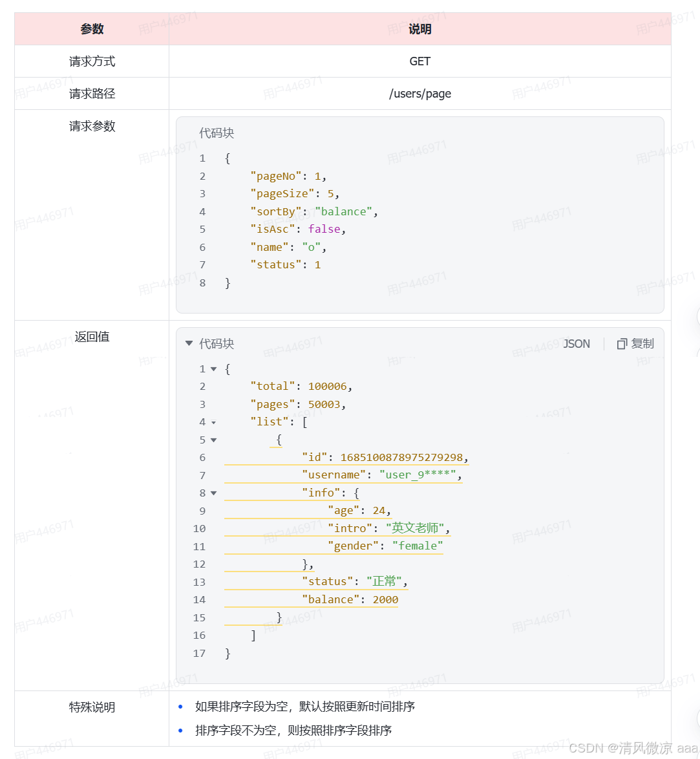Click the /users/page path text

pos(419,94)
